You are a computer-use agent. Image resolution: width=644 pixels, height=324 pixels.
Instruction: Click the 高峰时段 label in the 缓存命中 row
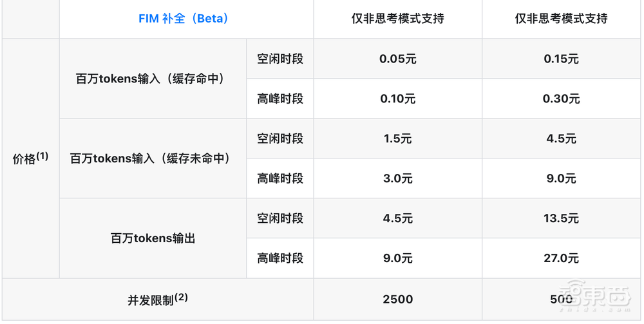[x=280, y=99]
